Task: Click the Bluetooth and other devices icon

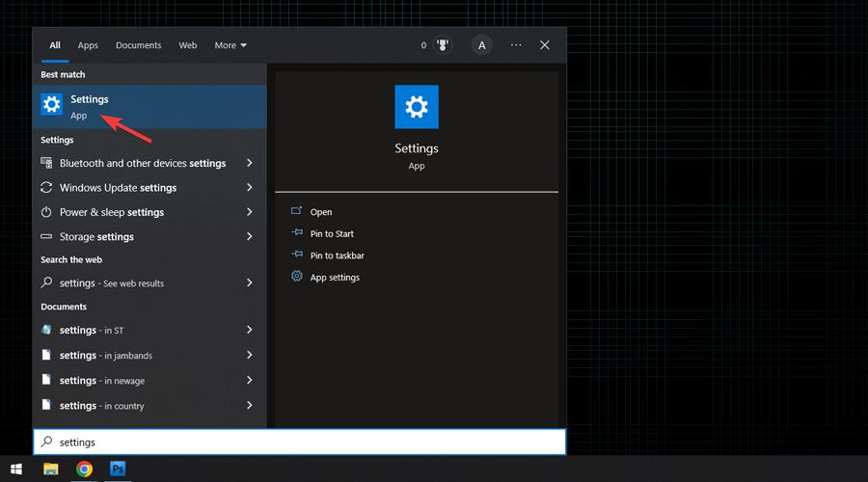Action: (x=46, y=163)
